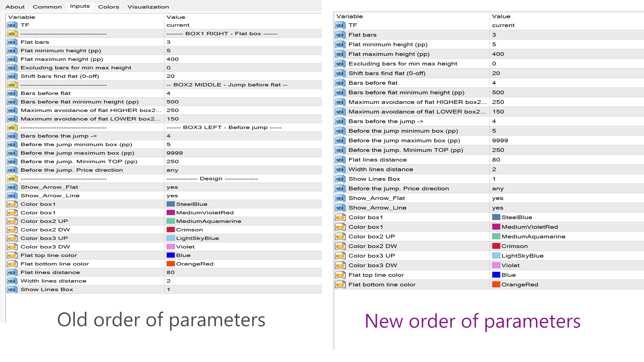Viewport: 644px width, 362px height.
Task: Click the ab icon on the Design separator row
Action: pyautogui.click(x=12, y=179)
